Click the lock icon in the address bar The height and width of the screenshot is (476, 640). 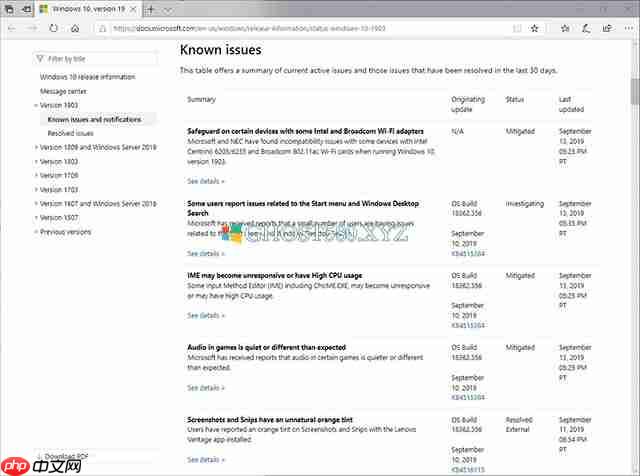(x=103, y=28)
